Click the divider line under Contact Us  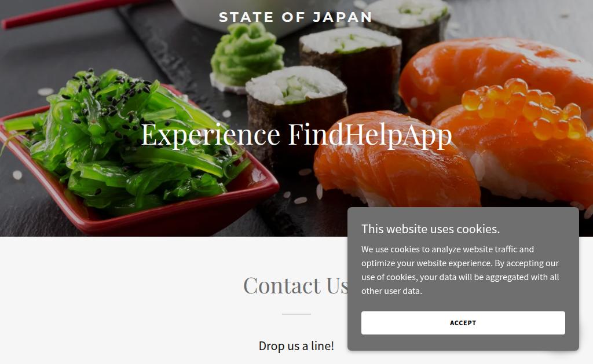(296, 314)
